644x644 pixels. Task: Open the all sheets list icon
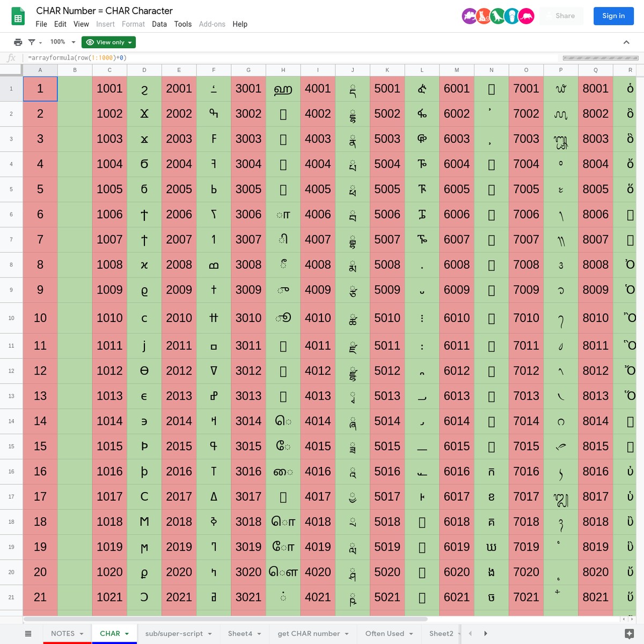tap(28, 634)
